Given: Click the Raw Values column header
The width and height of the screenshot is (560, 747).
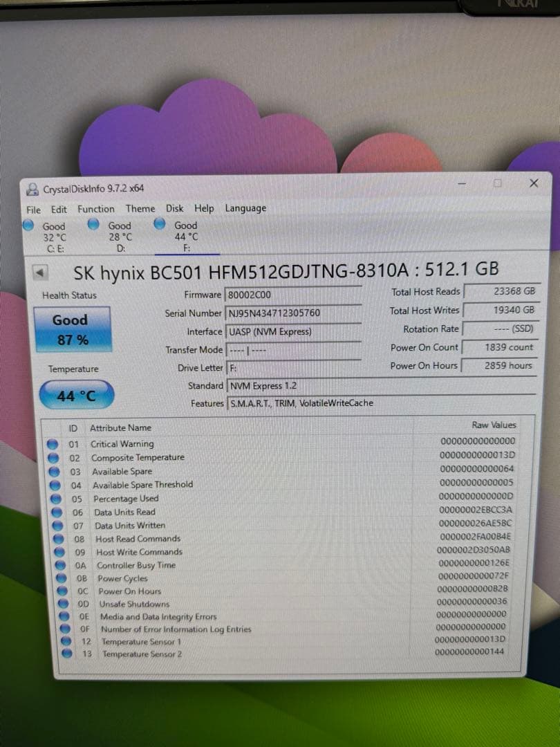Looking at the screenshot, I should (494, 425).
